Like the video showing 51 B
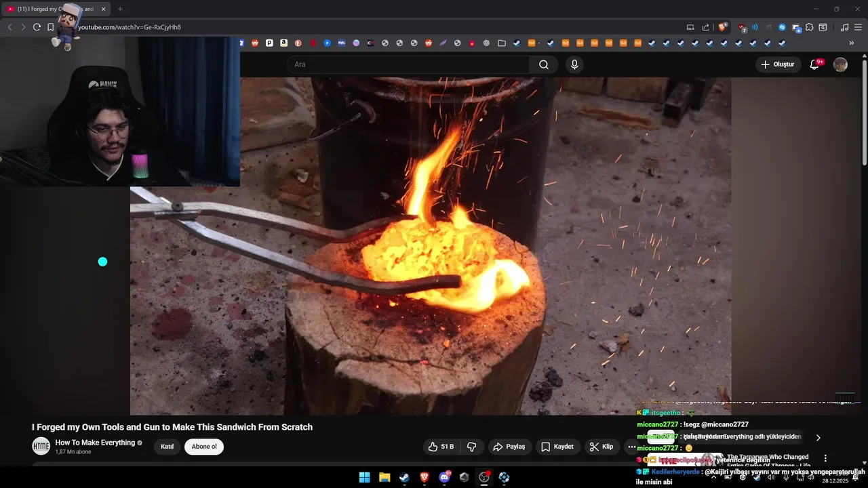Viewport: 868px width, 488px height. point(441,447)
